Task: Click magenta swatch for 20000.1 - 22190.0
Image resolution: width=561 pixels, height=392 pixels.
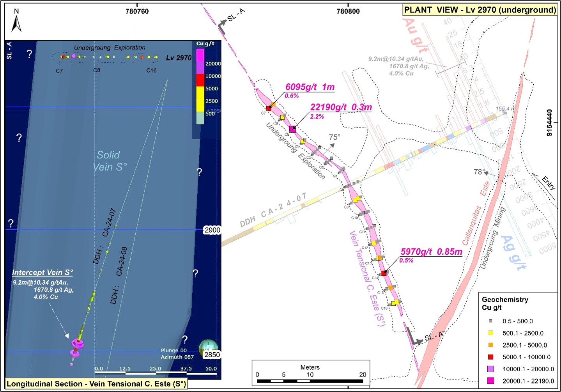Action: click(x=490, y=381)
